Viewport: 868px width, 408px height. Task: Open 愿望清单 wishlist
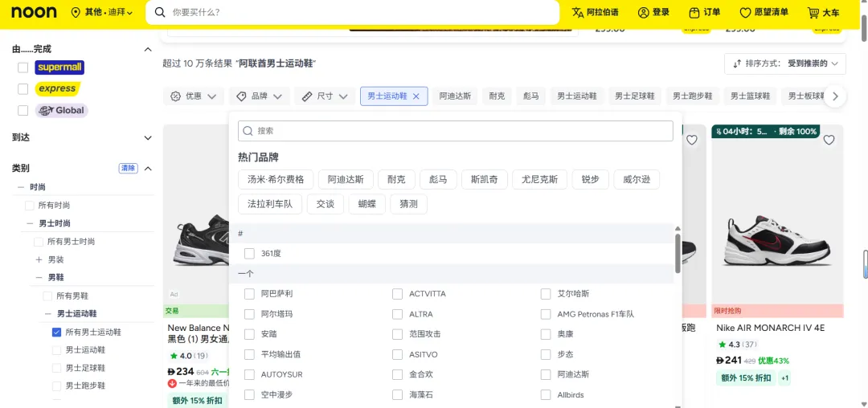click(764, 12)
